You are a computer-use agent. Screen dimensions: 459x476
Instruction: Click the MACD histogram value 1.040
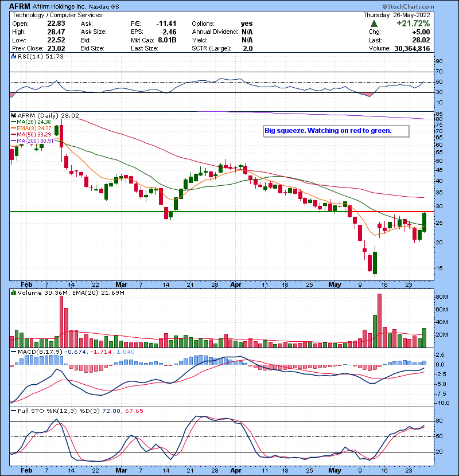click(126, 352)
